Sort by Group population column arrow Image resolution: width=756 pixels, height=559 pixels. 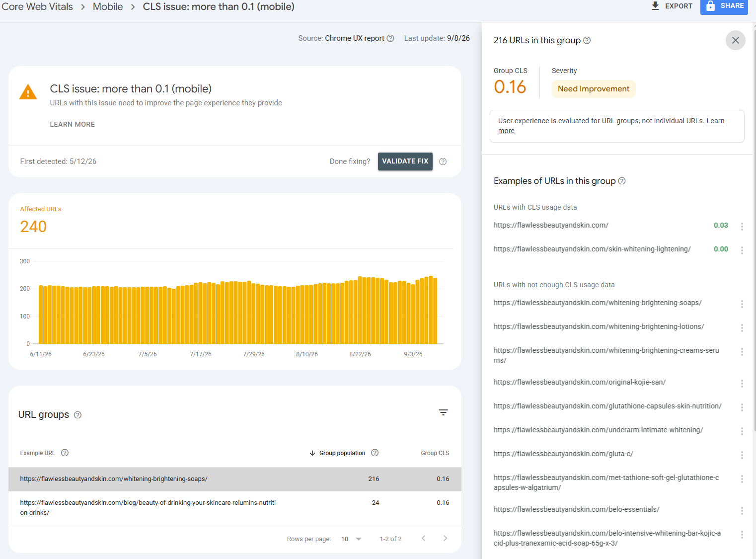(x=312, y=453)
